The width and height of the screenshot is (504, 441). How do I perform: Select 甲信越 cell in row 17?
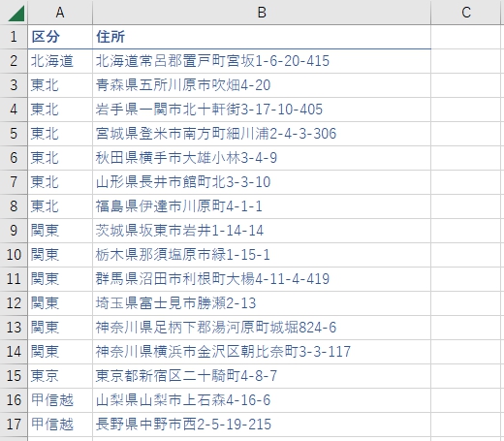(60, 425)
